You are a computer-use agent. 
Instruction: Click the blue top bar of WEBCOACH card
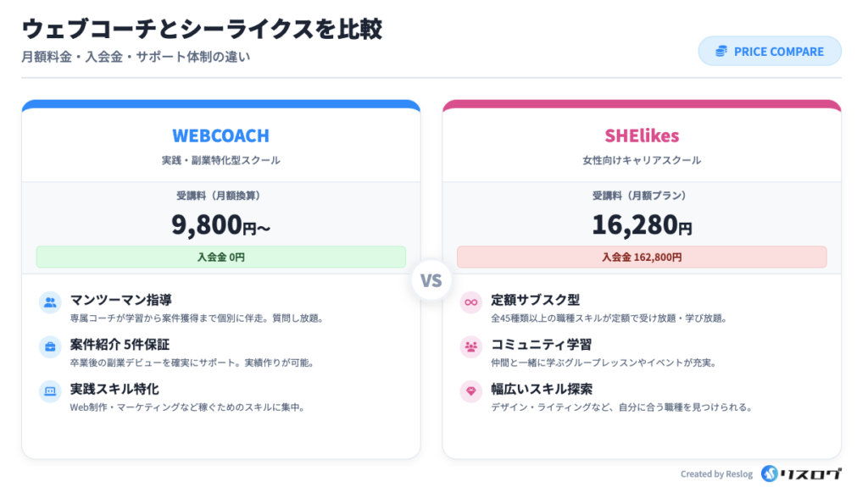220,105
